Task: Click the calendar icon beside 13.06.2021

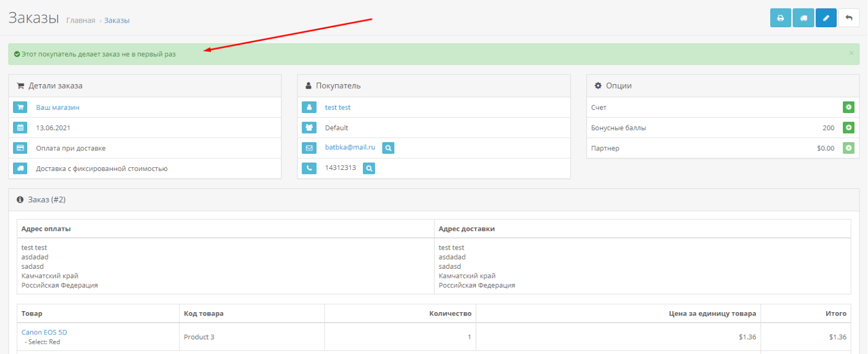Action: pyautogui.click(x=20, y=128)
